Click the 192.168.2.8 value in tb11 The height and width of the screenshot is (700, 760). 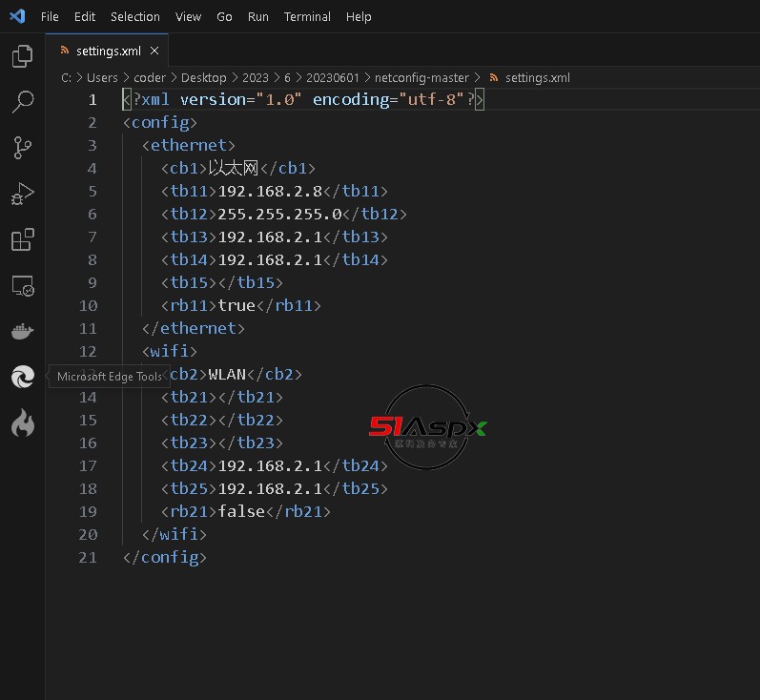(x=270, y=192)
